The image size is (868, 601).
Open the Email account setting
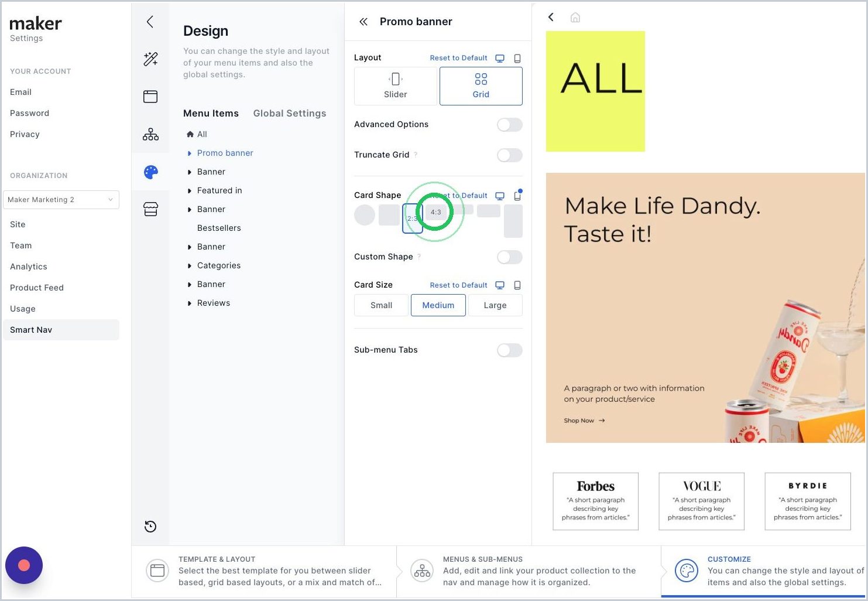[x=20, y=92]
